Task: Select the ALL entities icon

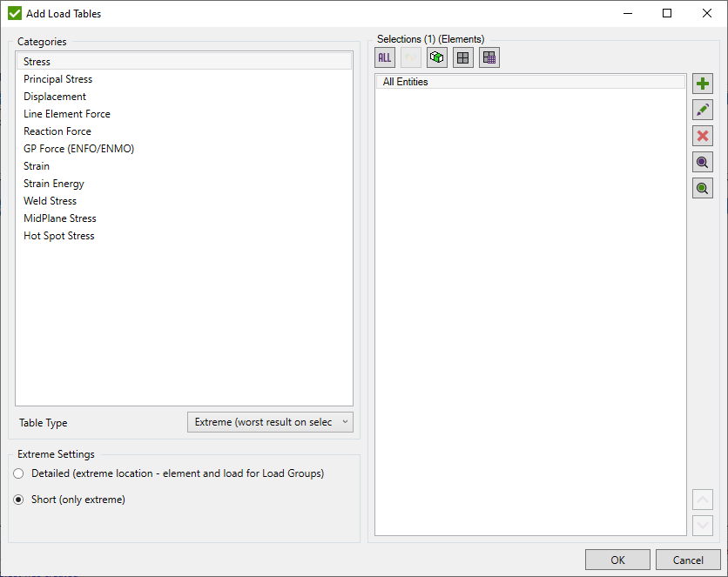Action: pyautogui.click(x=384, y=57)
